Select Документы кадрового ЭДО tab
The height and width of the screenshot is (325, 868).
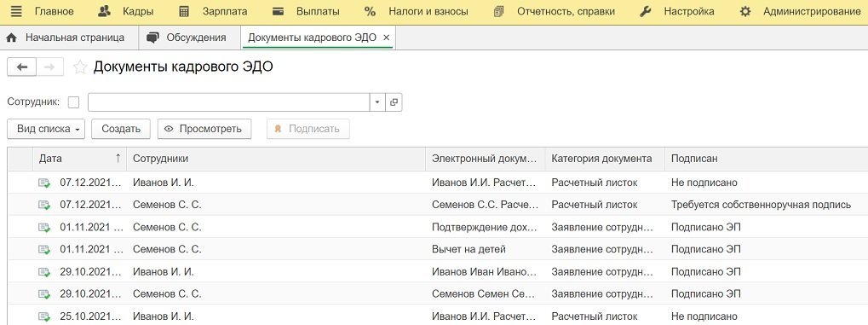coord(313,38)
